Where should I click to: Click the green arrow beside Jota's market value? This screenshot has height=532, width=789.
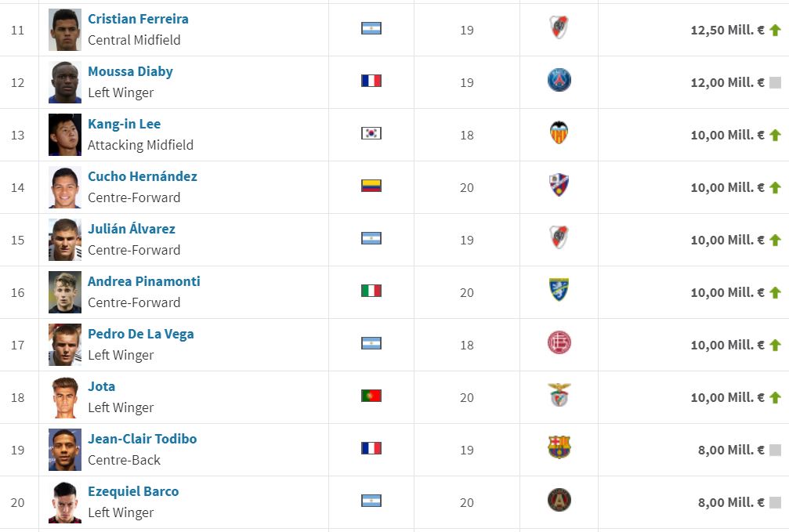(775, 398)
